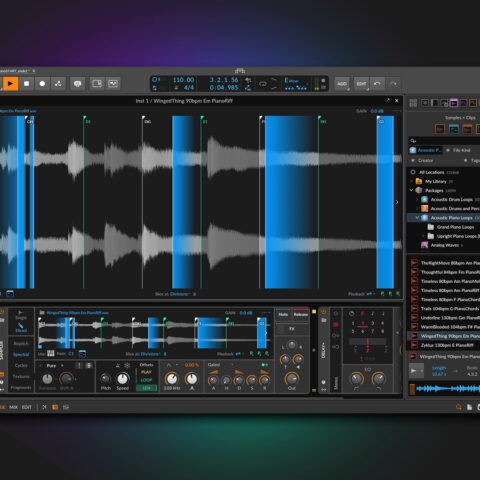Open the ADD menu button

[x=342, y=84]
